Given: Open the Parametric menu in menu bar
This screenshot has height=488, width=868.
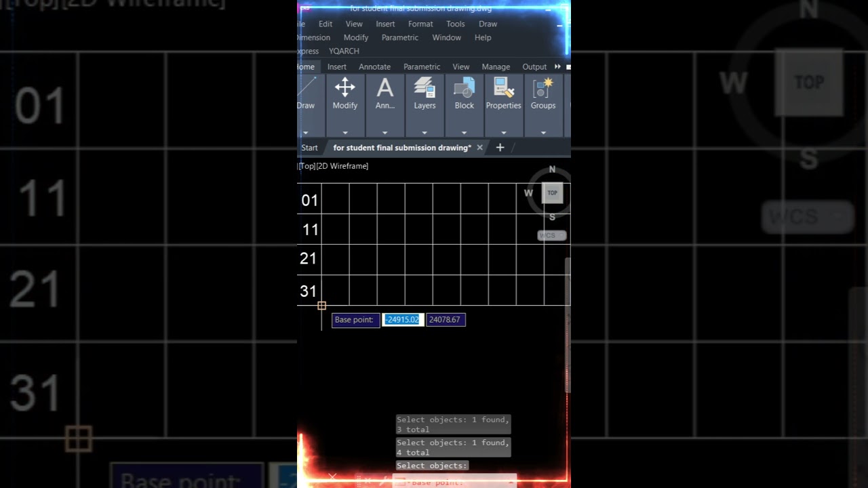Looking at the screenshot, I should 400,37.
